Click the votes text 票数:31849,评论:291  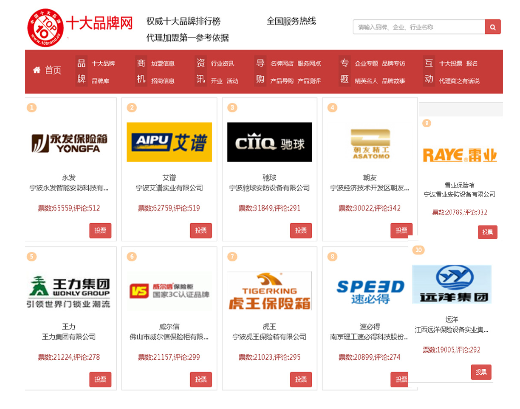coord(269,208)
